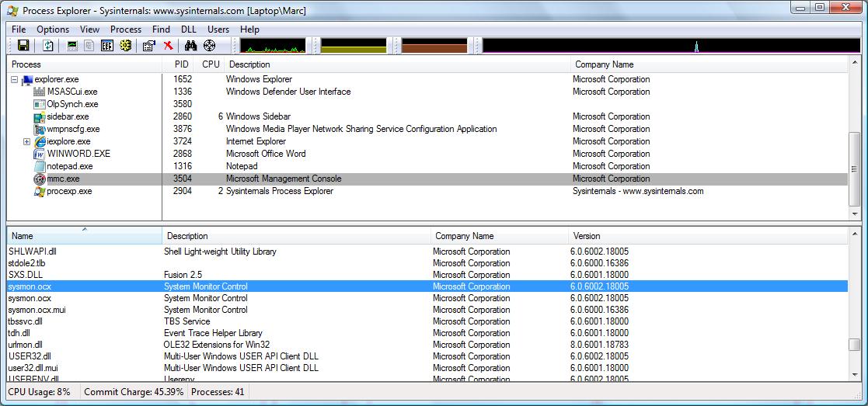The image size is (868, 406).
Task: Open the Help menu
Action: coord(249,29)
